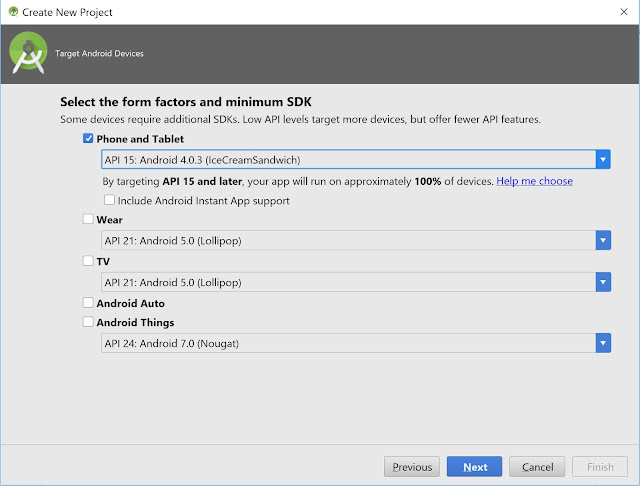Click the 'Phone and Tablet' label

click(x=140, y=139)
